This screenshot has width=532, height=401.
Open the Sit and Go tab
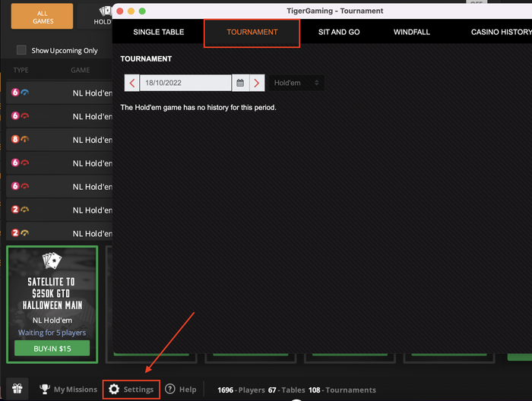[339, 32]
